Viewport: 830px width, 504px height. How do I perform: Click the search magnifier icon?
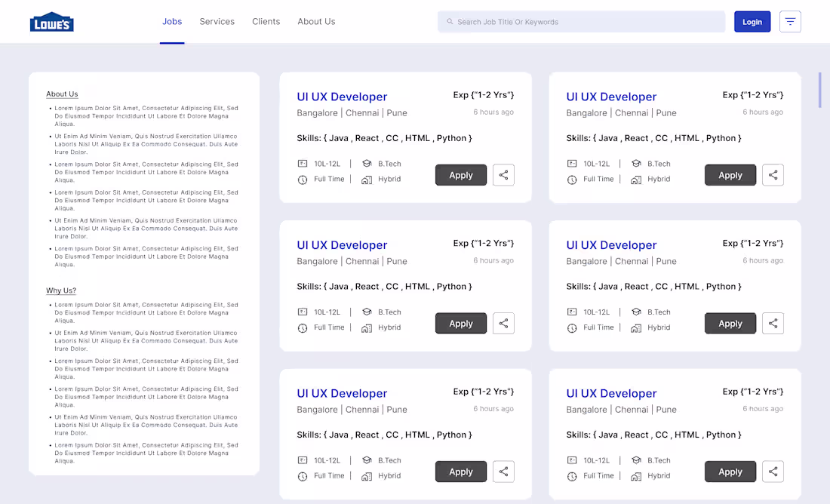click(448, 21)
